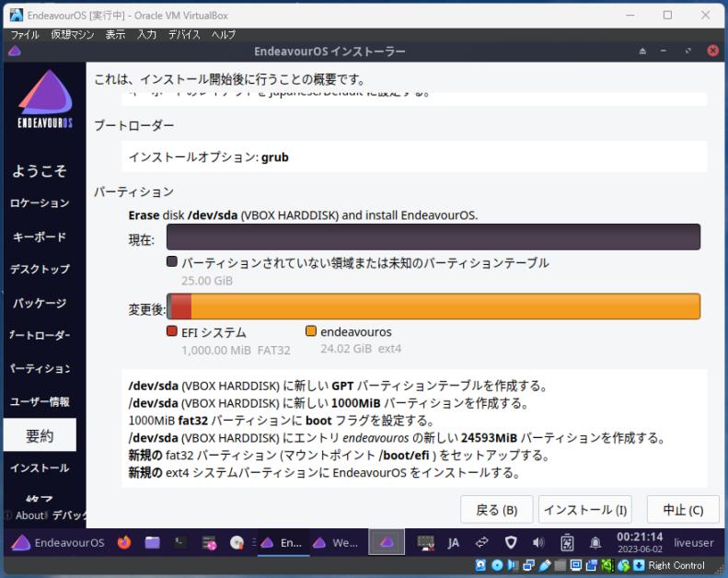
Task: Click the VirtualBox green CPU status icon
Action: (607, 565)
